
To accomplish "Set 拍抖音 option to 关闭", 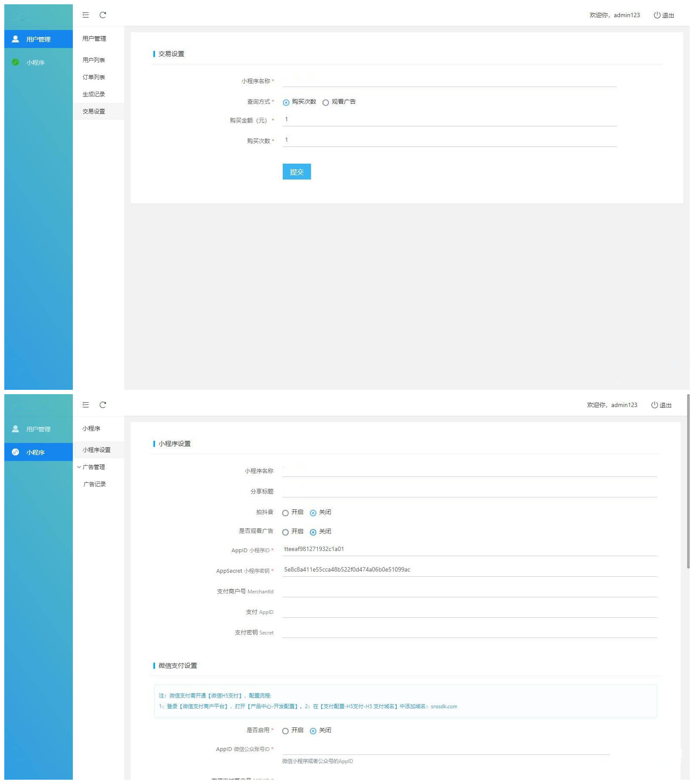I will click(x=313, y=513).
